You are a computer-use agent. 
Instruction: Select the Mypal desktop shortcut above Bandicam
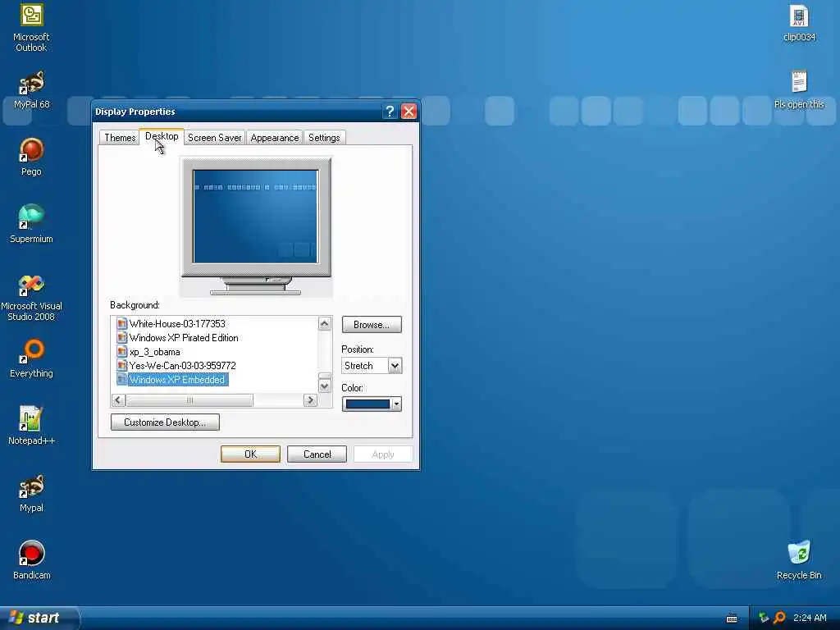coord(31,493)
